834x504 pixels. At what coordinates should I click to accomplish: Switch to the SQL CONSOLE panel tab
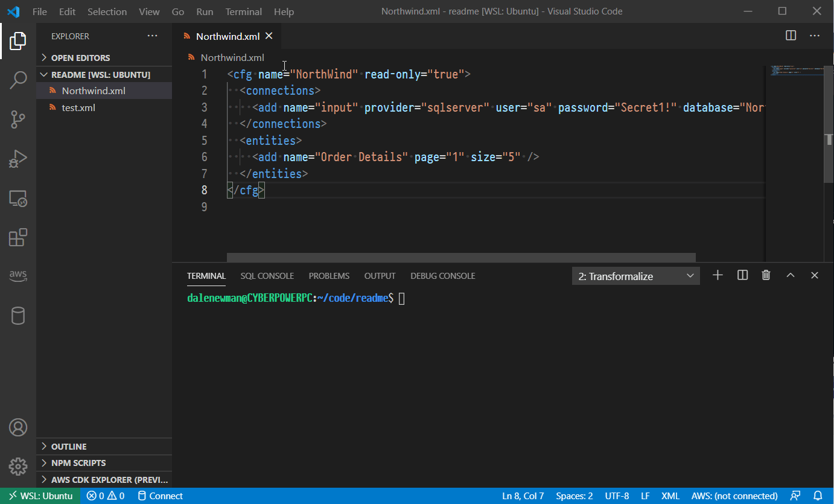[267, 276]
